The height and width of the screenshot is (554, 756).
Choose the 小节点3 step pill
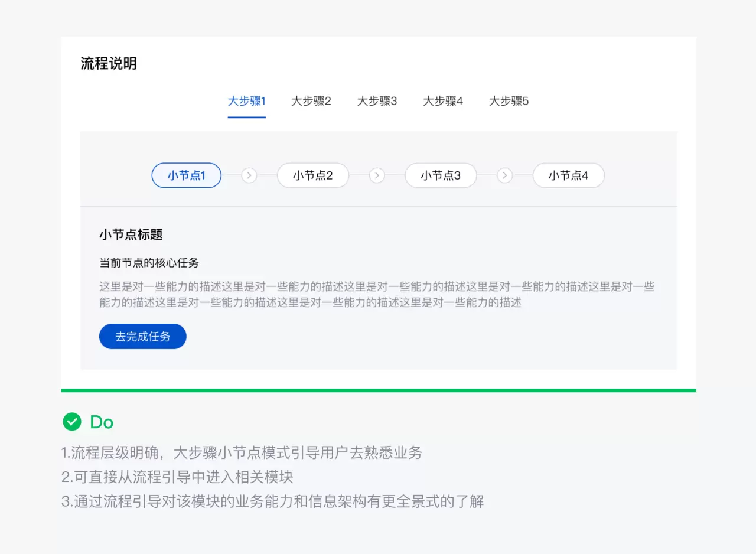coord(441,175)
